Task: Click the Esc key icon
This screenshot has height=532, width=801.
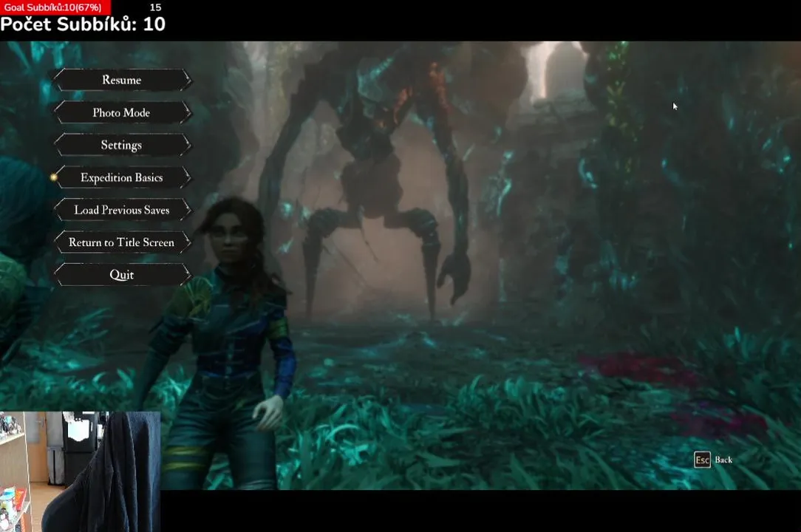Action: (x=703, y=460)
